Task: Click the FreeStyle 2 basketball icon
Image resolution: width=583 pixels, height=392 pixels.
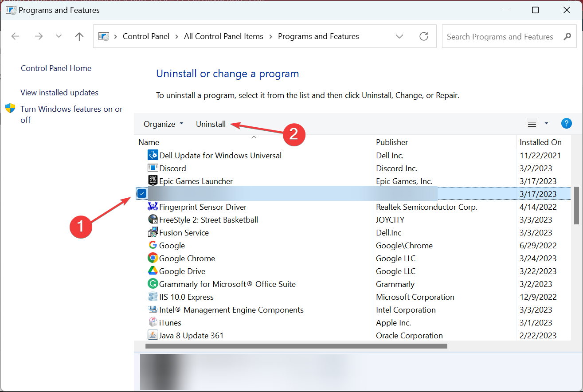Action: tap(153, 220)
